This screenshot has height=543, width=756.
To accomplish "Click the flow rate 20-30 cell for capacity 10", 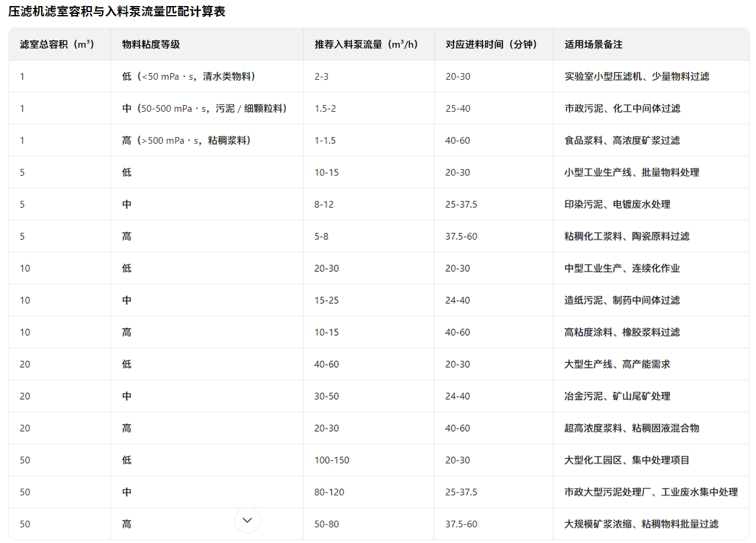I will pyautogui.click(x=326, y=268).
